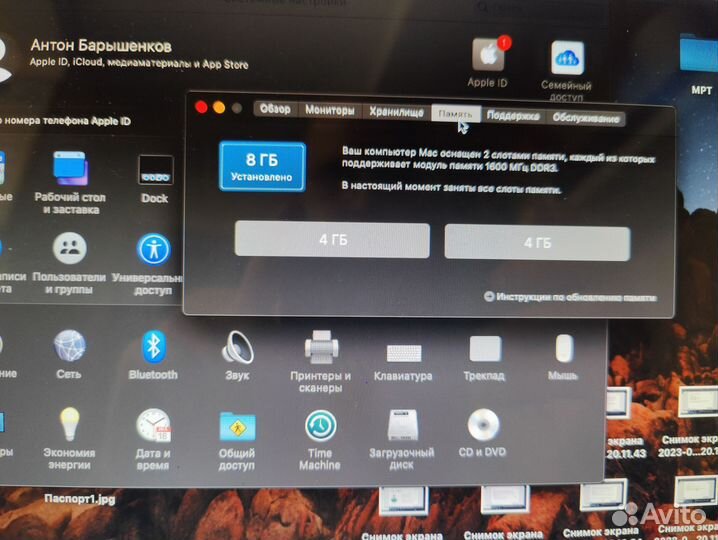Open Экономия энергии preferences
The width and height of the screenshot is (718, 540).
coord(69,424)
